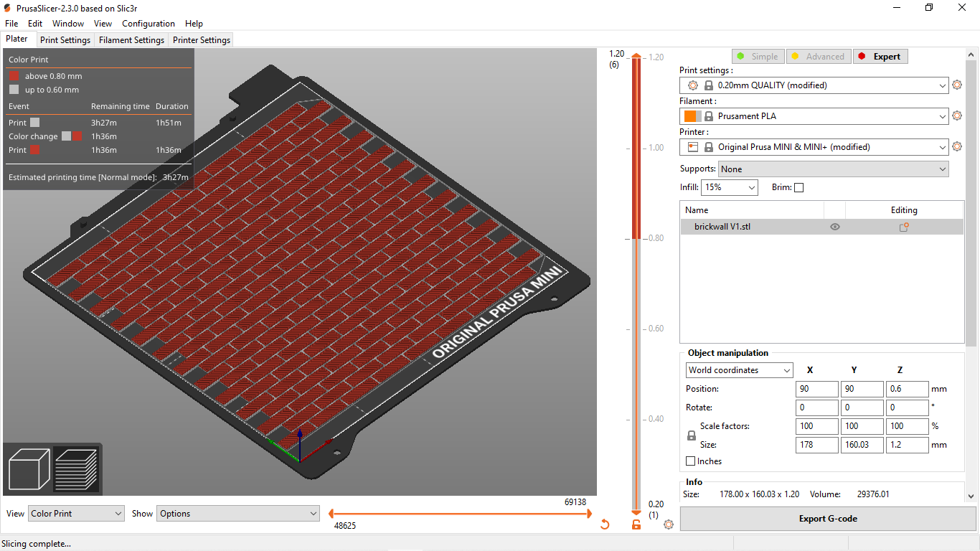Open the Infill 15% dropdown

coord(729,187)
